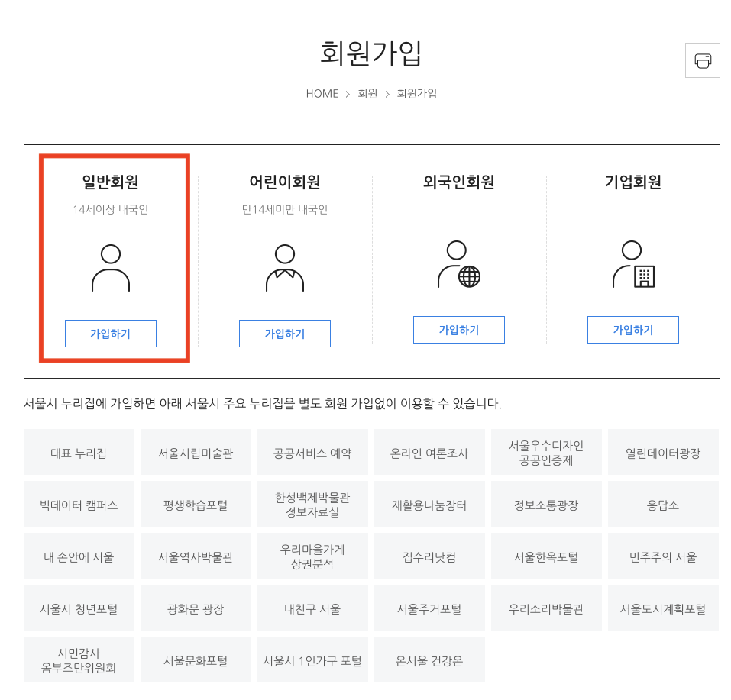This screenshot has height=700, width=731.
Task: Open the 대표 누리집 link
Action: coord(79,451)
